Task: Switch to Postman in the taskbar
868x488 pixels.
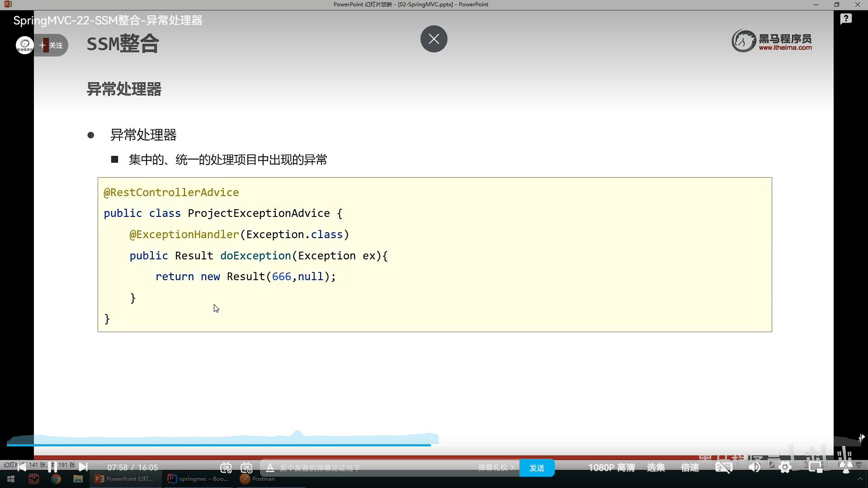Action: pyautogui.click(x=258, y=479)
